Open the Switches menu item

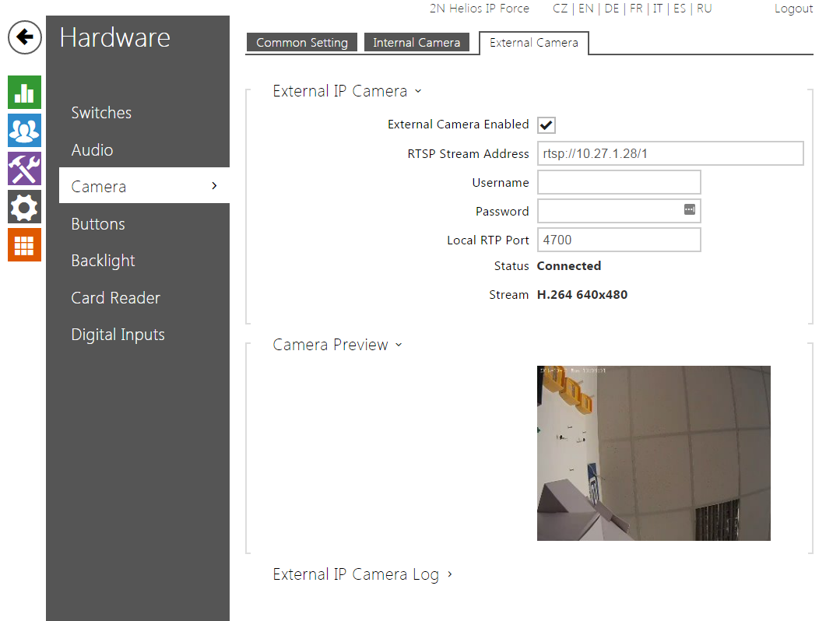tap(101, 113)
